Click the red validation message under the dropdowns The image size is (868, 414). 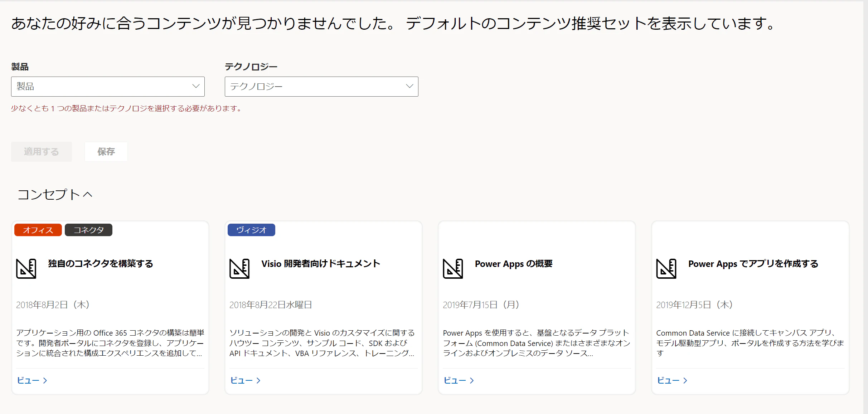coord(127,108)
